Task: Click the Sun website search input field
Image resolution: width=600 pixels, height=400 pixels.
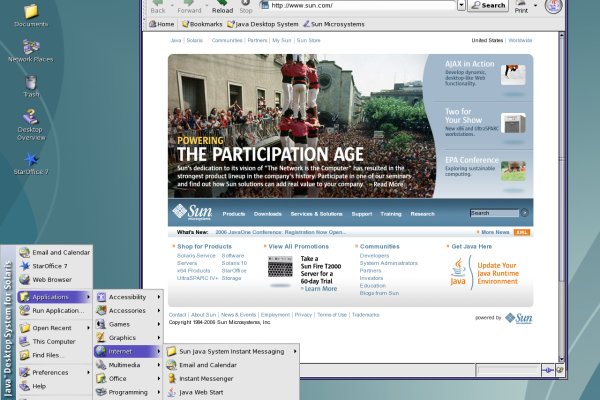Action: pos(493,213)
